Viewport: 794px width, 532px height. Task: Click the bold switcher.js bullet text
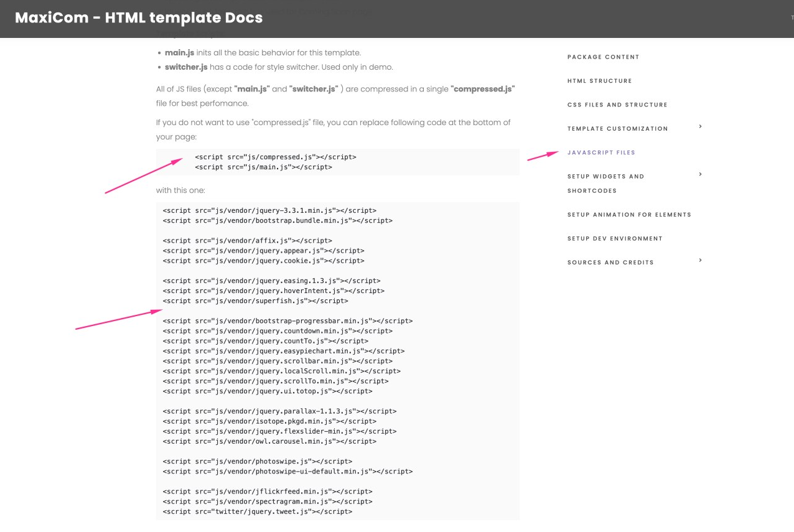[x=186, y=67]
